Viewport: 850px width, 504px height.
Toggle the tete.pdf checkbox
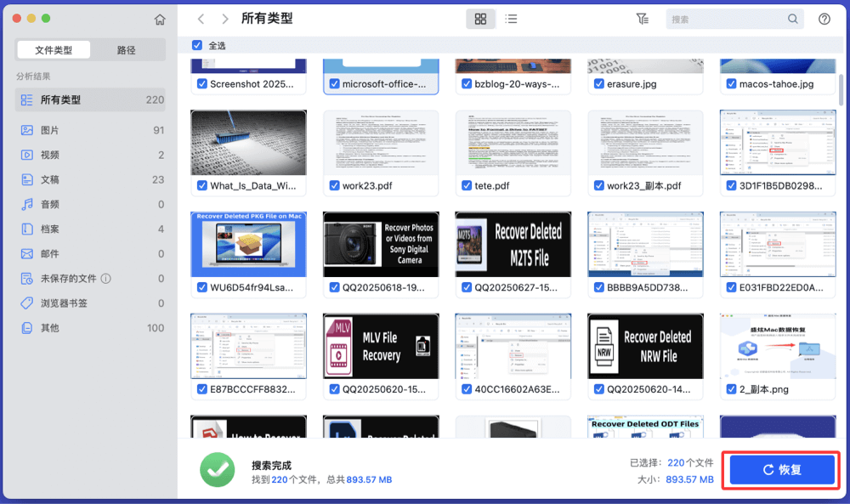point(467,186)
